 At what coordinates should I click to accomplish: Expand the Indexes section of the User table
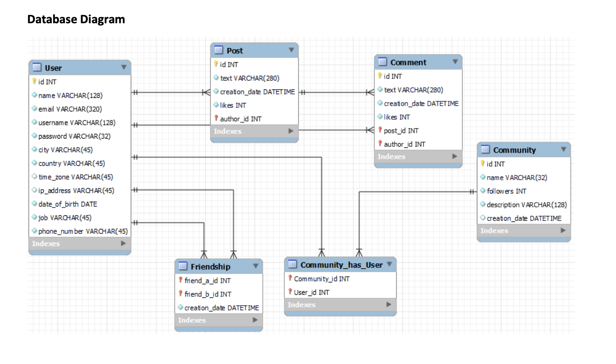[x=123, y=243]
